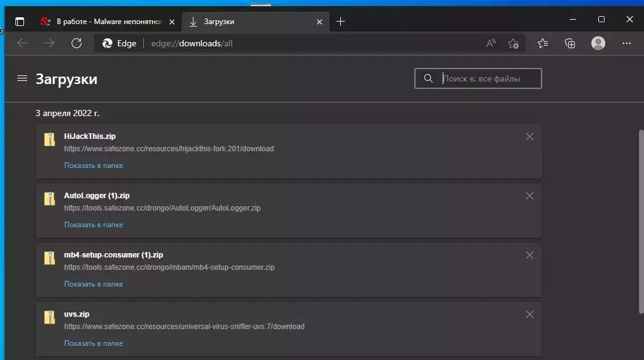The width and height of the screenshot is (644, 360).
Task: Open the hijackthis-fork source URL
Action: tap(169, 149)
